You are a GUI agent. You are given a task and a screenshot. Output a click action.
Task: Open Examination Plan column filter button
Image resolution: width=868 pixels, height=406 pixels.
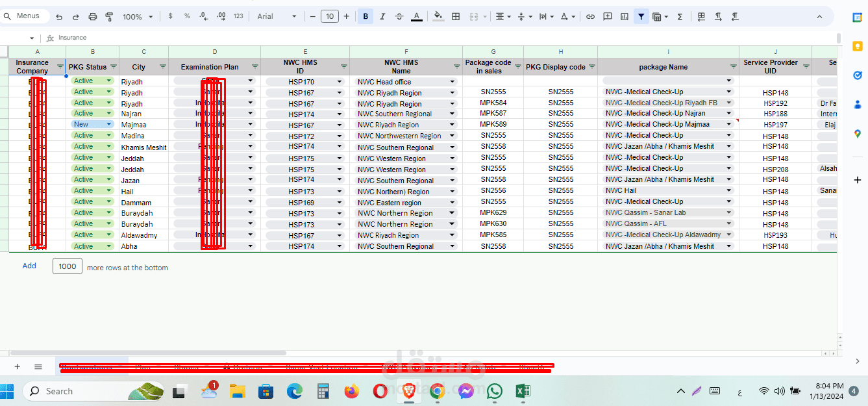point(254,66)
